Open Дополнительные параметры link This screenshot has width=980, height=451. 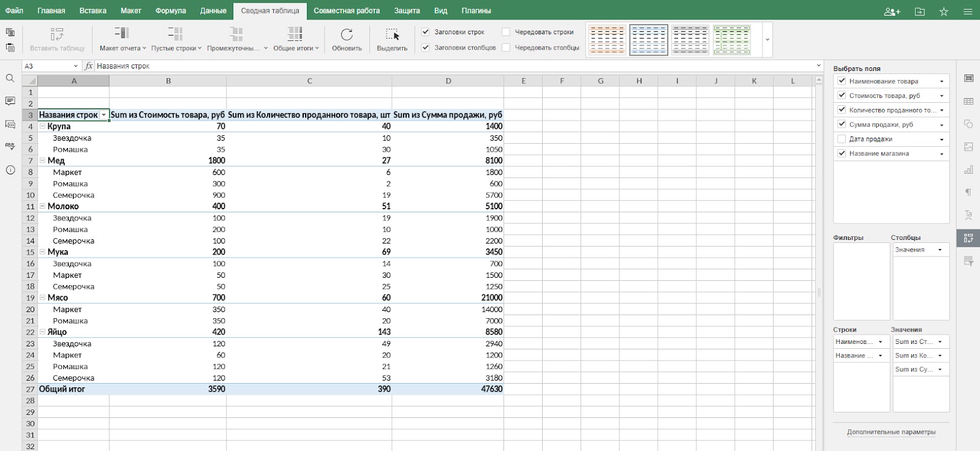point(891,432)
